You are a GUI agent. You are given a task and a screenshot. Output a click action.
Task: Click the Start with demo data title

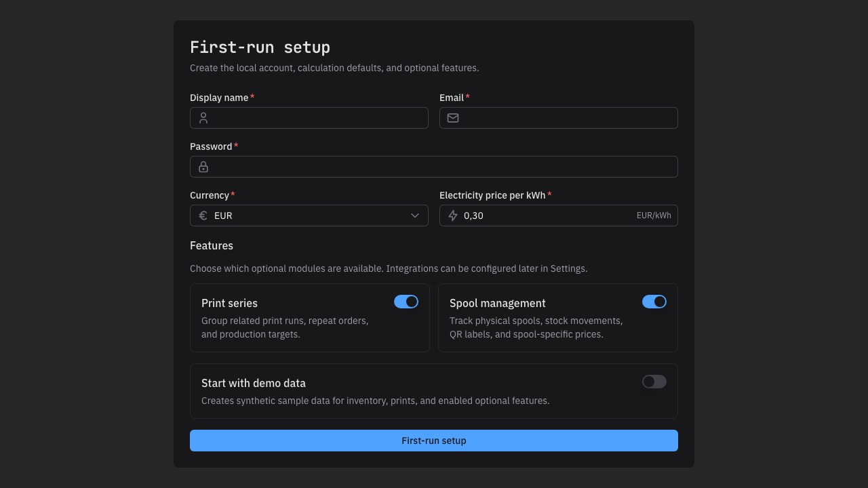pyautogui.click(x=254, y=383)
